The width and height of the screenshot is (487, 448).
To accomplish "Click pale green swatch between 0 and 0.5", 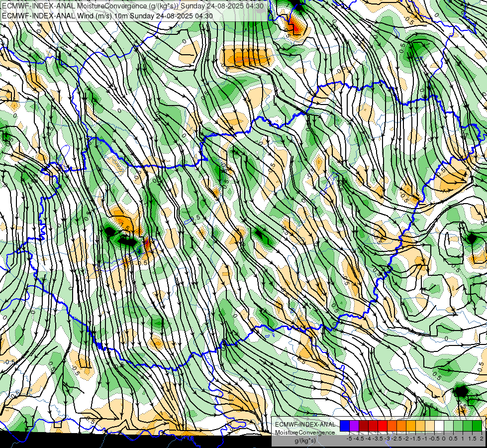I will pyautogui.click(x=449, y=426).
